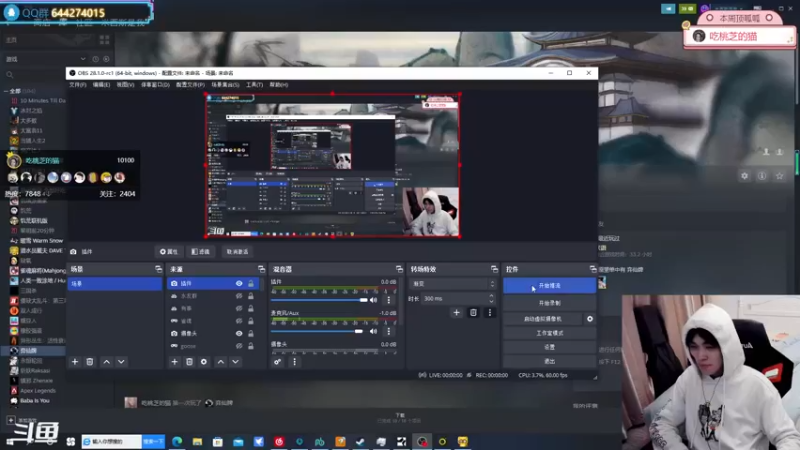Enable 工作室模式 studio mode button
Image resolution: width=800 pixels, height=450 pixels.
coord(549,333)
